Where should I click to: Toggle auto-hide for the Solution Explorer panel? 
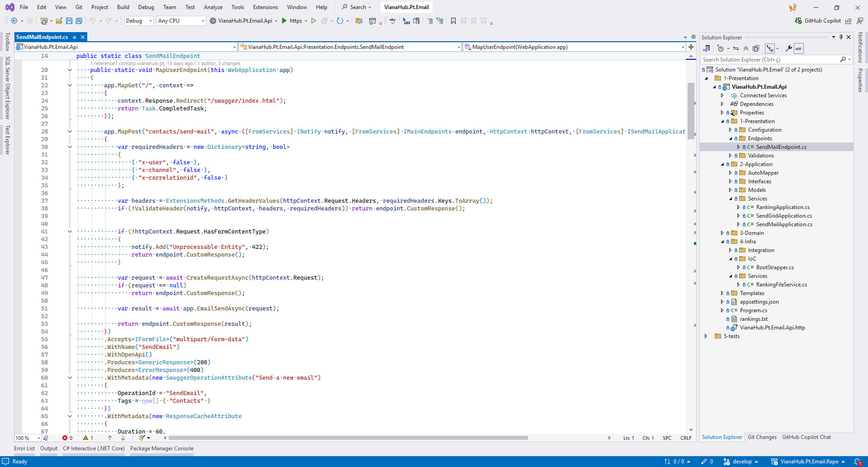[841, 37]
